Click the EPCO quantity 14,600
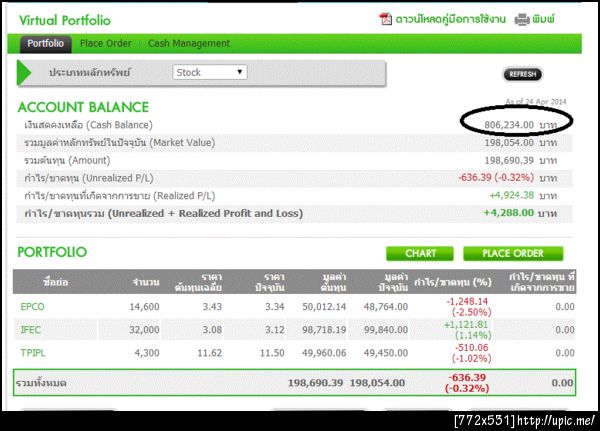600x431 pixels. tap(144, 307)
